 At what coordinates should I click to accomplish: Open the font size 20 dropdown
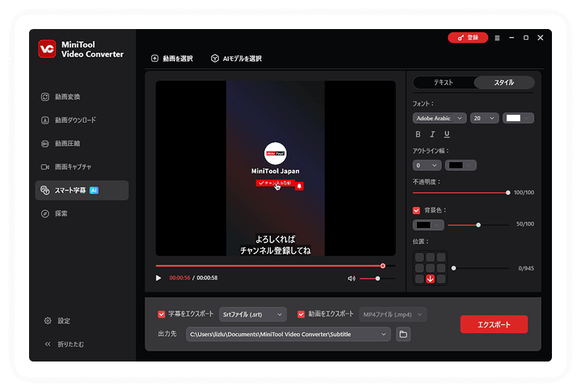pyautogui.click(x=484, y=118)
